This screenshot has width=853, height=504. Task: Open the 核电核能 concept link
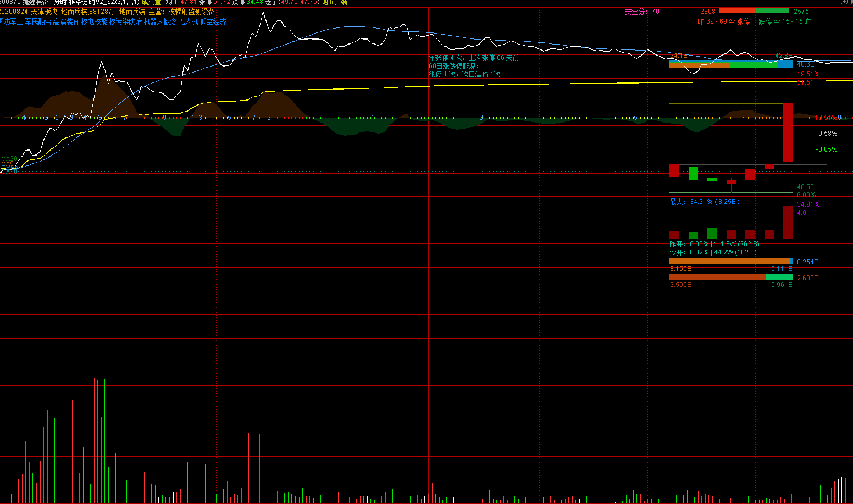click(94, 21)
